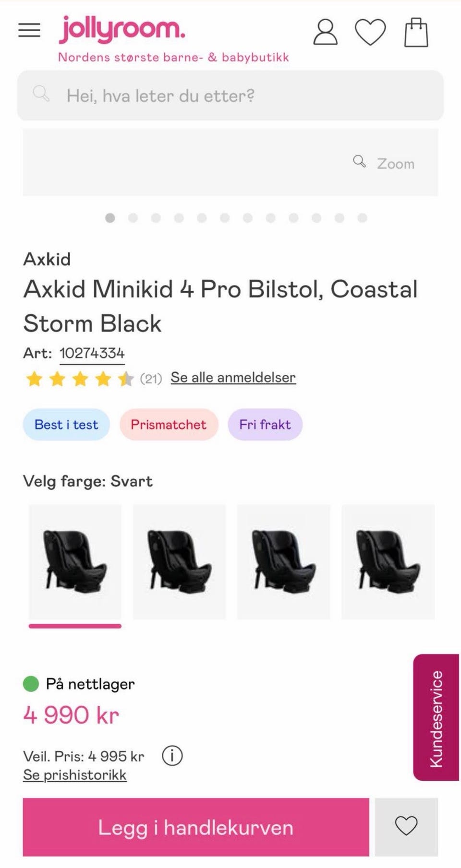This screenshot has width=461, height=868.
Task: Select the first black color variant thumbnail
Action: [x=75, y=561]
